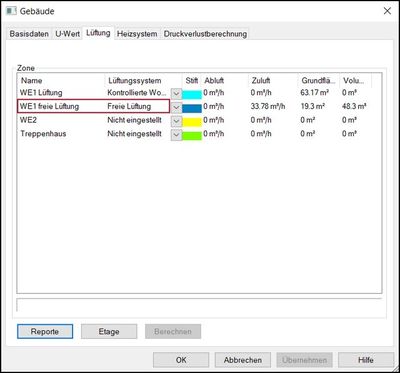Click the Zuluft column header
This screenshot has height=373, width=400.
pyautogui.click(x=273, y=81)
